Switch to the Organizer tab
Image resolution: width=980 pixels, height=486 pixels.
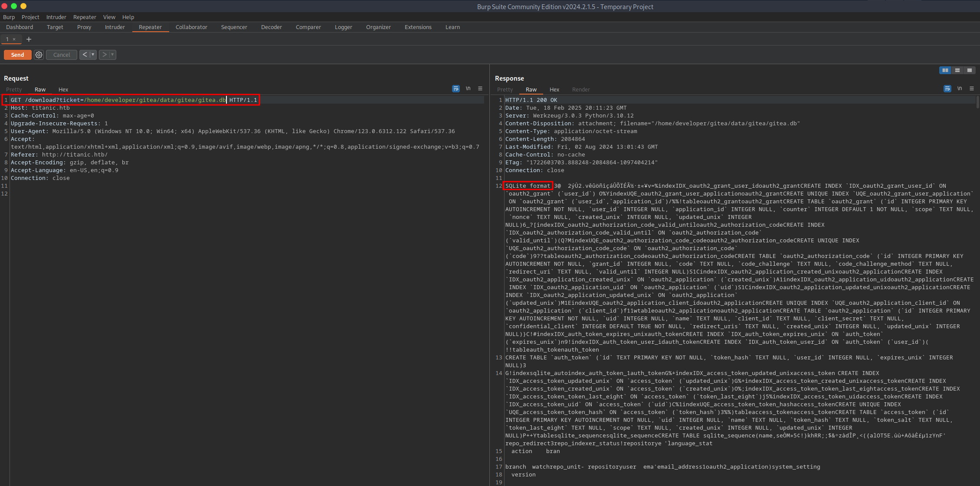378,27
